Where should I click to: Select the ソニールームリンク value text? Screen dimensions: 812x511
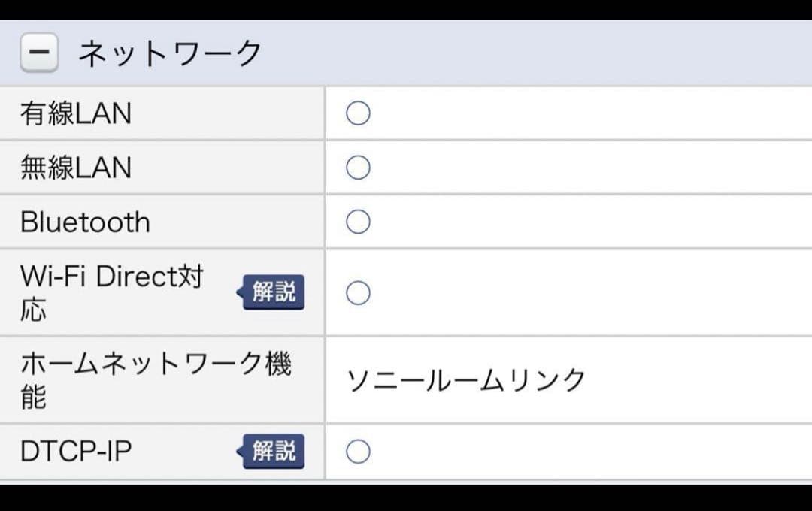tap(465, 379)
